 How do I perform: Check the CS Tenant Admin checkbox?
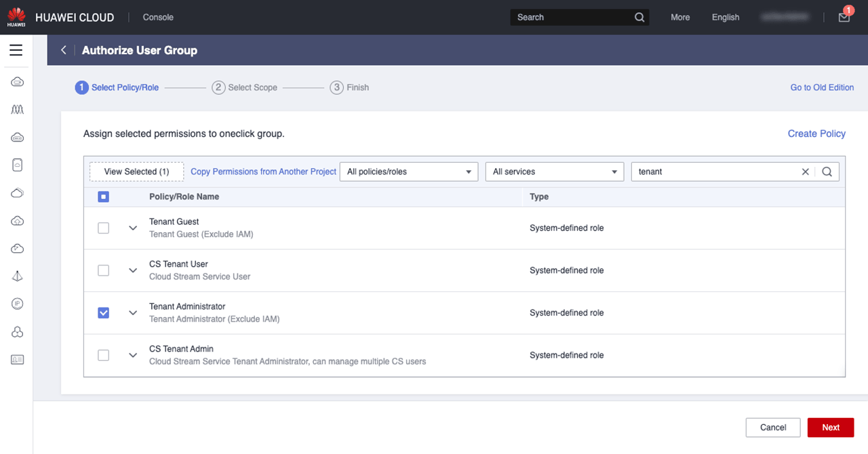[103, 355]
